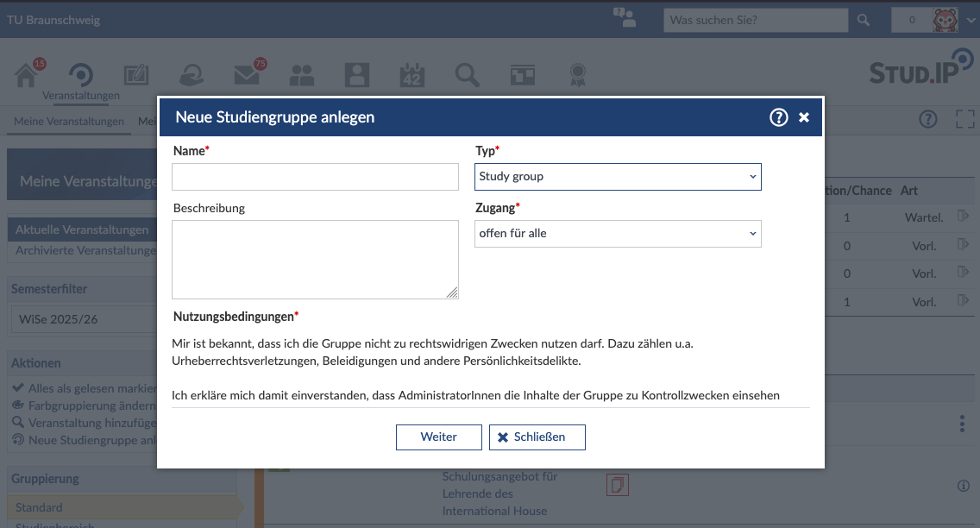Focus the Name input field

[315, 177]
